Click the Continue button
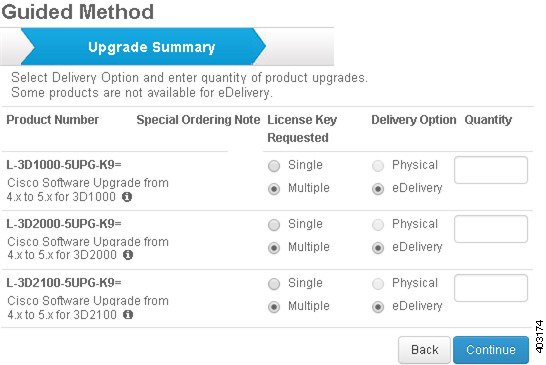Image resolution: width=546 pixels, height=365 pixels. [491, 350]
